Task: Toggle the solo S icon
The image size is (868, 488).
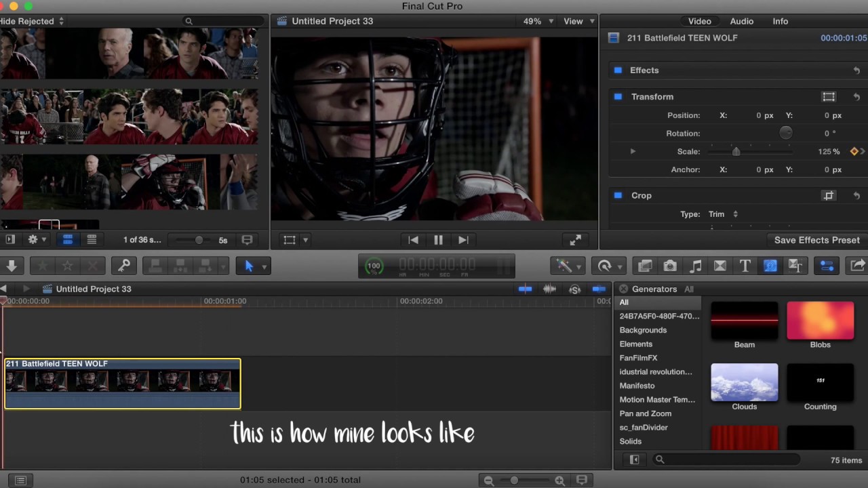Action: pyautogui.click(x=574, y=289)
